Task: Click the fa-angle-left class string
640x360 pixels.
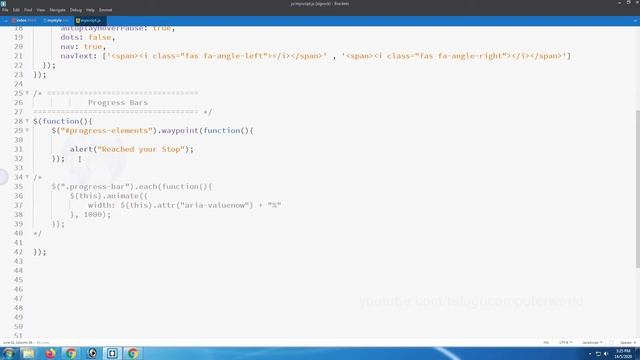Action: (226, 56)
